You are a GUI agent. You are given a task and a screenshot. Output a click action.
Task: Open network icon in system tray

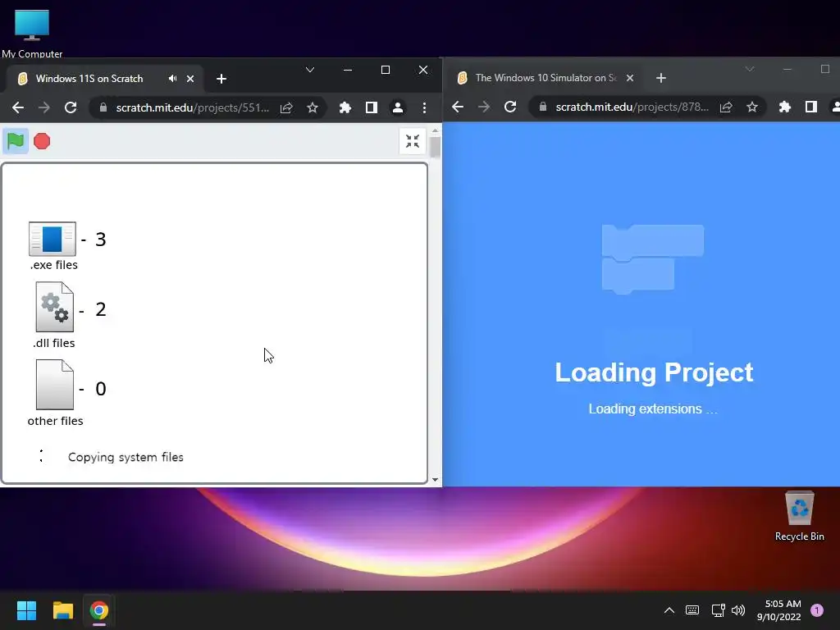(x=718, y=610)
